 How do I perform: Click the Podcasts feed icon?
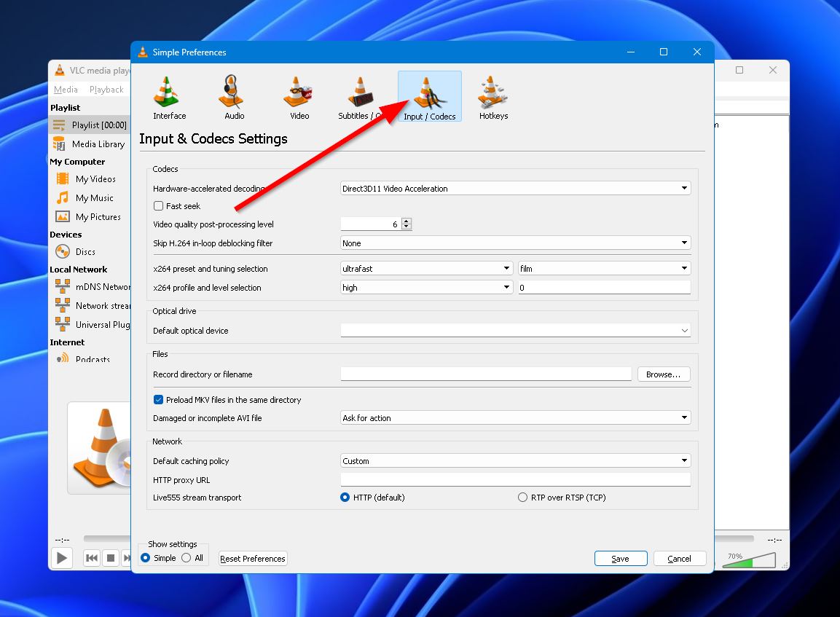63,358
